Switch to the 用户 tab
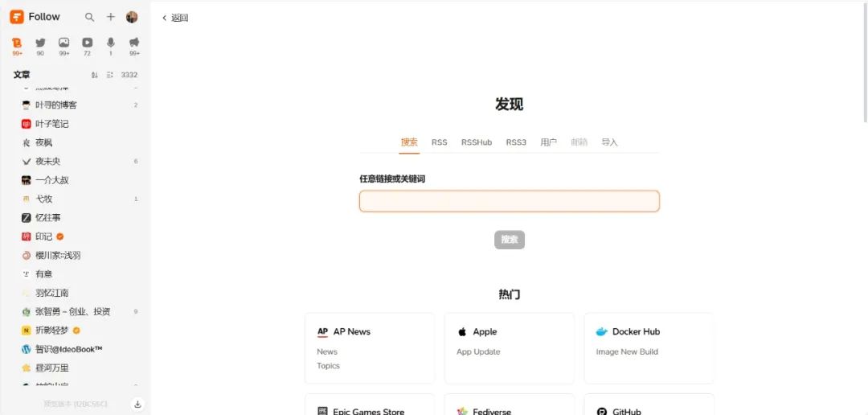The height and width of the screenshot is (415, 868). coord(549,142)
